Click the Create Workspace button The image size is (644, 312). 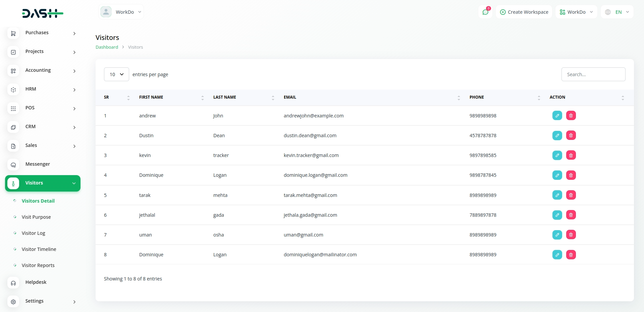coord(524,12)
